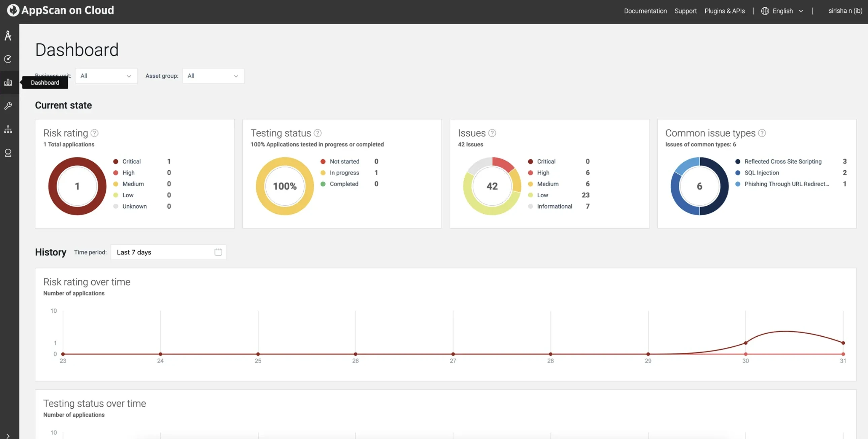This screenshot has height=439, width=868.
Task: Click the Dashboard bar chart icon
Action: point(8,82)
